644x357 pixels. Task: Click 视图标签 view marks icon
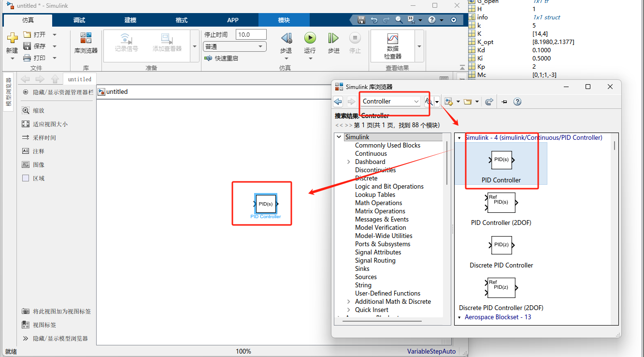pos(26,325)
